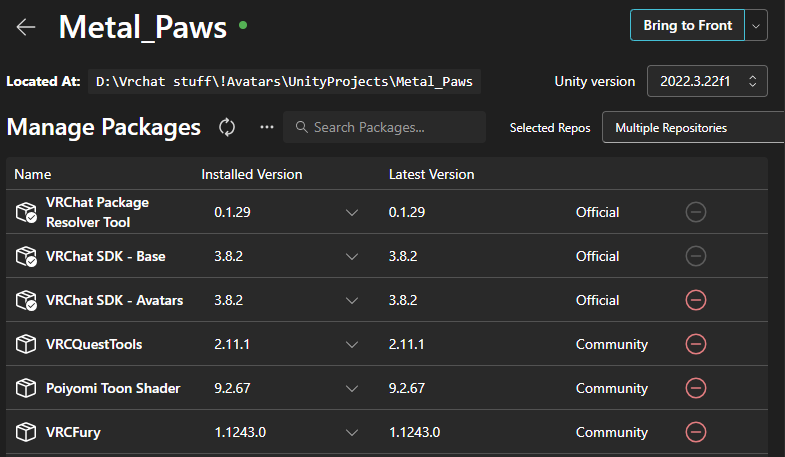Click the Bring to Front button
Viewport: 785px width, 457px height.
coord(687,25)
